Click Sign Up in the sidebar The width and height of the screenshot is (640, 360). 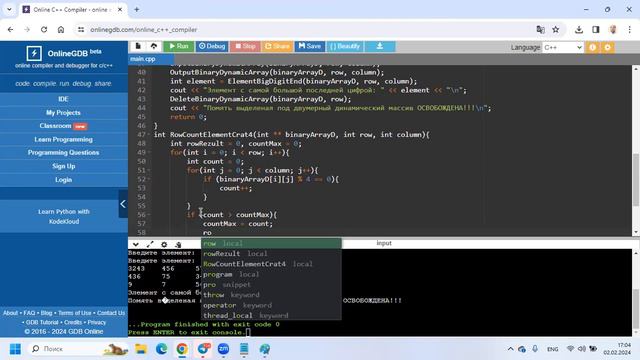(x=63, y=166)
